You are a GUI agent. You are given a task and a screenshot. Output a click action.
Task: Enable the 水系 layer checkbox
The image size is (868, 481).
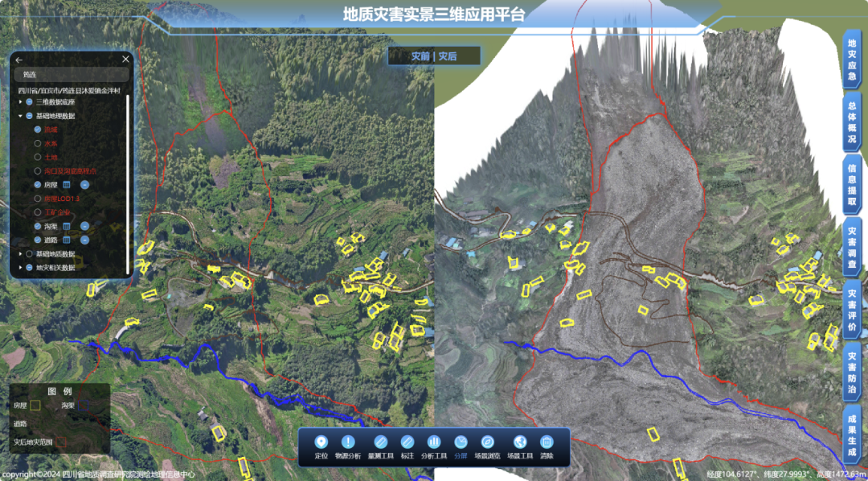tap(38, 143)
